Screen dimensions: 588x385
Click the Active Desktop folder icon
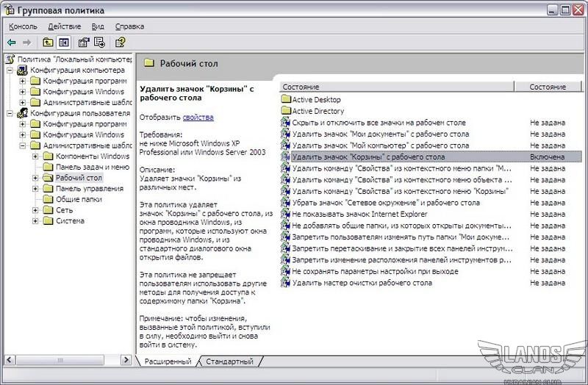point(286,99)
